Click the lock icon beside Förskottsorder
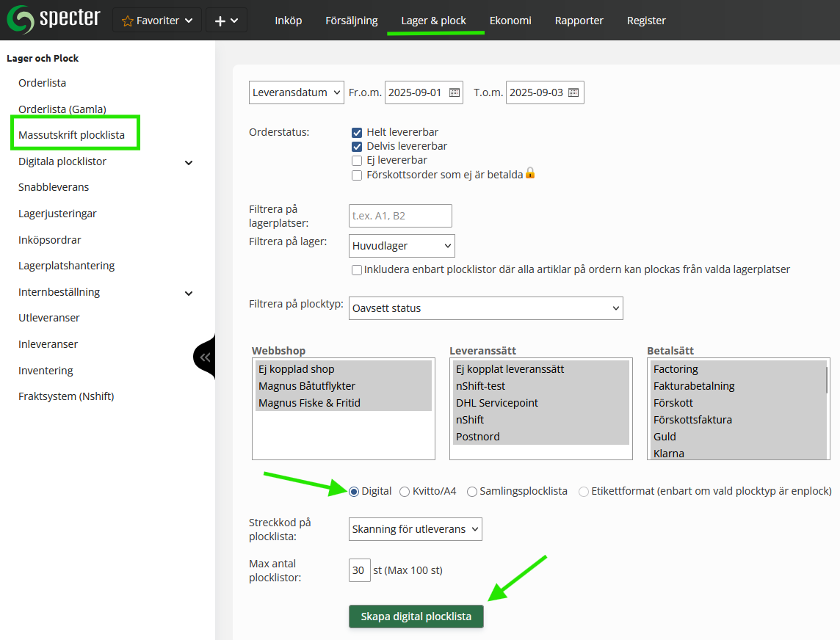This screenshot has width=840, height=640. tap(530, 174)
